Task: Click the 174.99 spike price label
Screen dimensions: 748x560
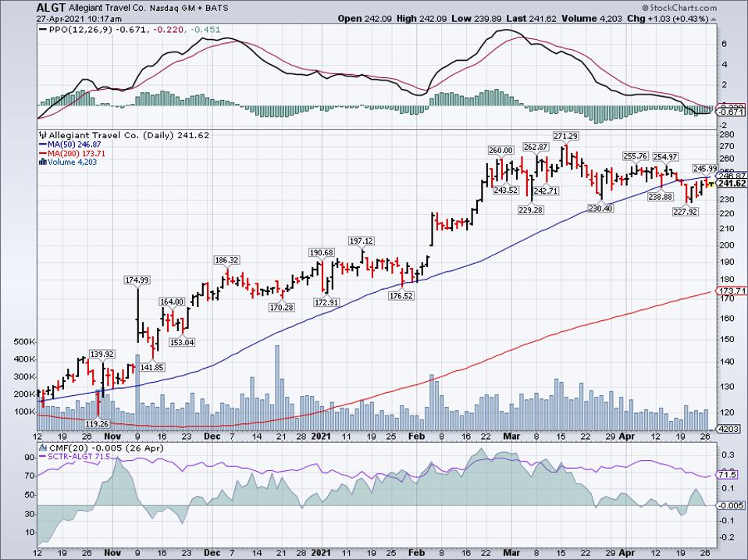Action: tap(137, 280)
